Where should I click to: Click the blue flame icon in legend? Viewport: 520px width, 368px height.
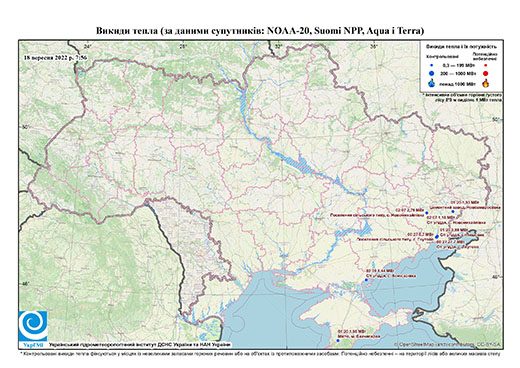432,83
